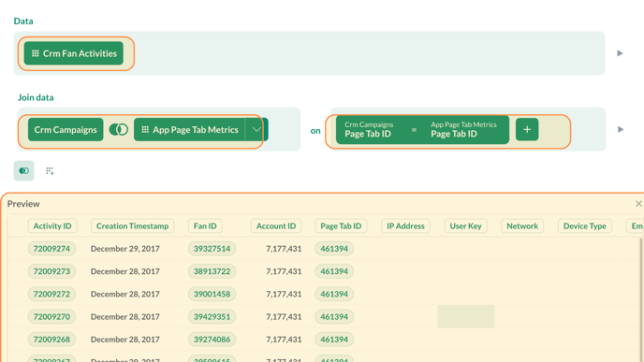This screenshot has height=362, width=644.
Task: Click the join data action icon
Action: click(23, 171)
